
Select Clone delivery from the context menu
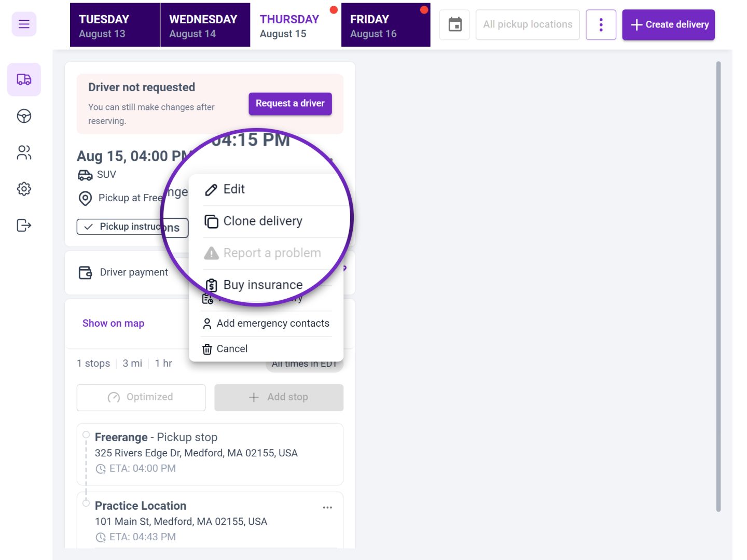tap(262, 221)
